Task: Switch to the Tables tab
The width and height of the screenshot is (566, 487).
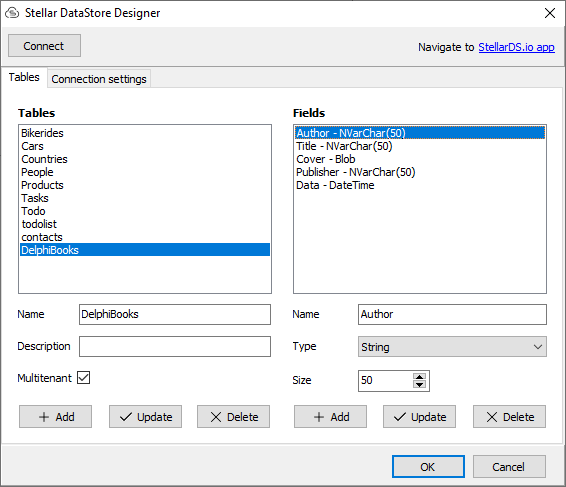Action: [x=24, y=77]
